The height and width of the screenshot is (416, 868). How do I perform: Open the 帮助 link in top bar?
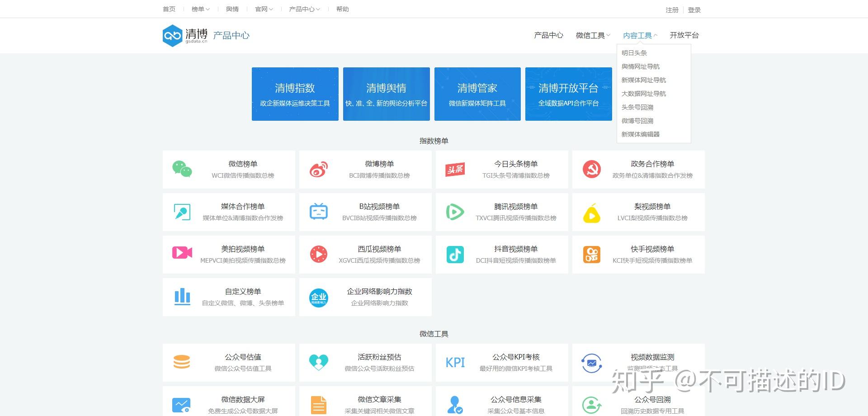(x=343, y=9)
